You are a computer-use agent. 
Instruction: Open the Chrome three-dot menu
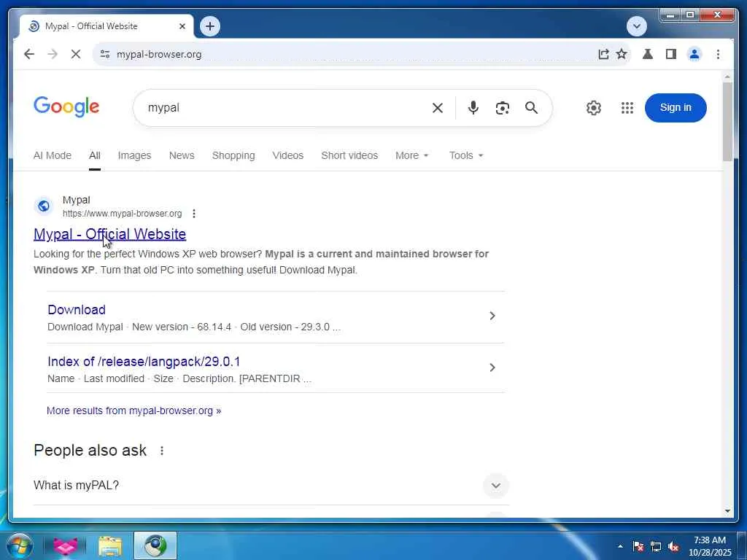[718, 54]
